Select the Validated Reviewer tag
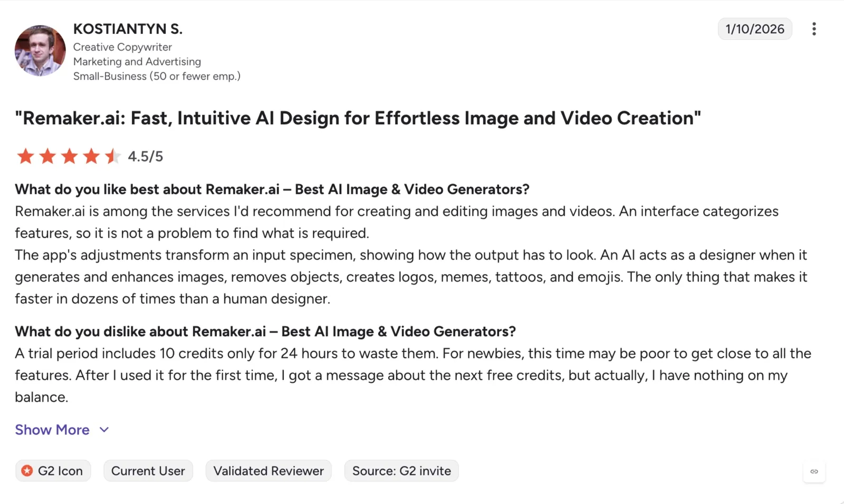 pyautogui.click(x=268, y=471)
